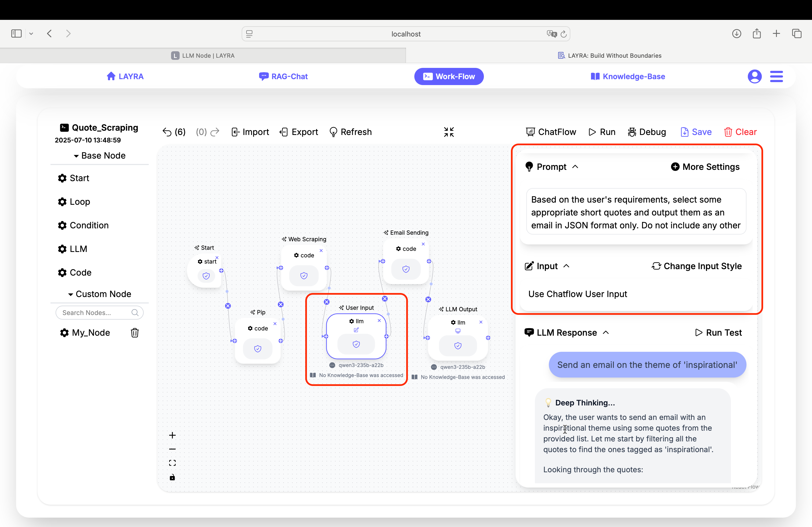The height and width of the screenshot is (527, 812).
Task: Start Debug mode with bug icon
Action: click(x=647, y=132)
